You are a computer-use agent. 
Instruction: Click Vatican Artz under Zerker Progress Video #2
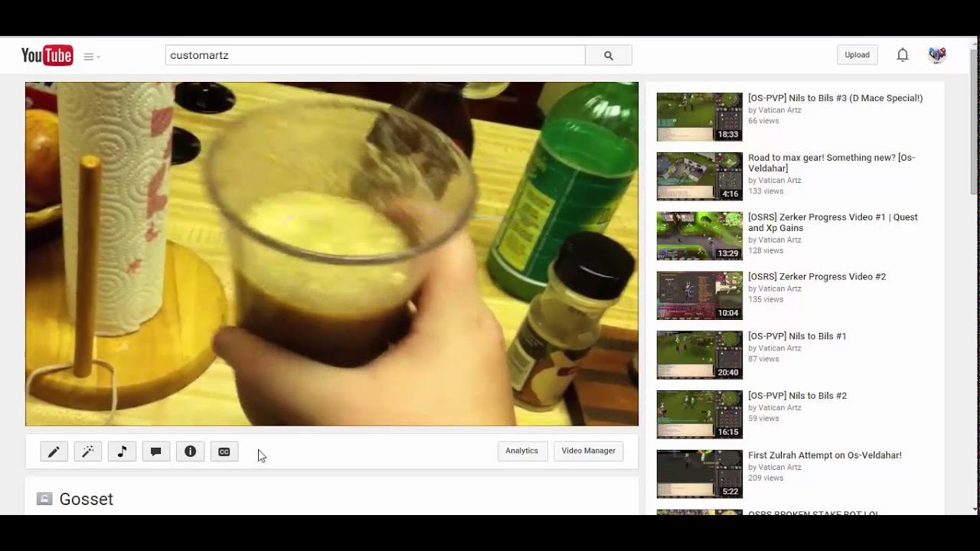(x=779, y=289)
